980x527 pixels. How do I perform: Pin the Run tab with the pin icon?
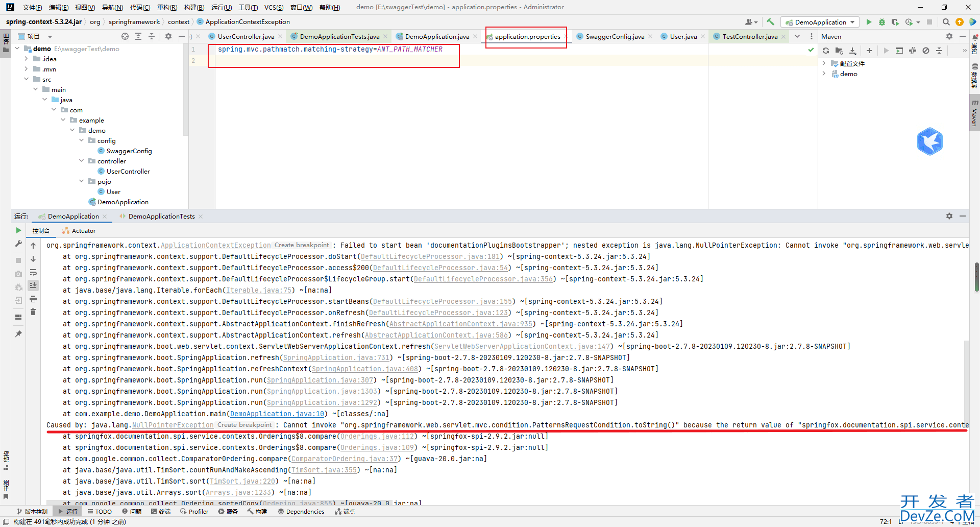click(x=18, y=334)
